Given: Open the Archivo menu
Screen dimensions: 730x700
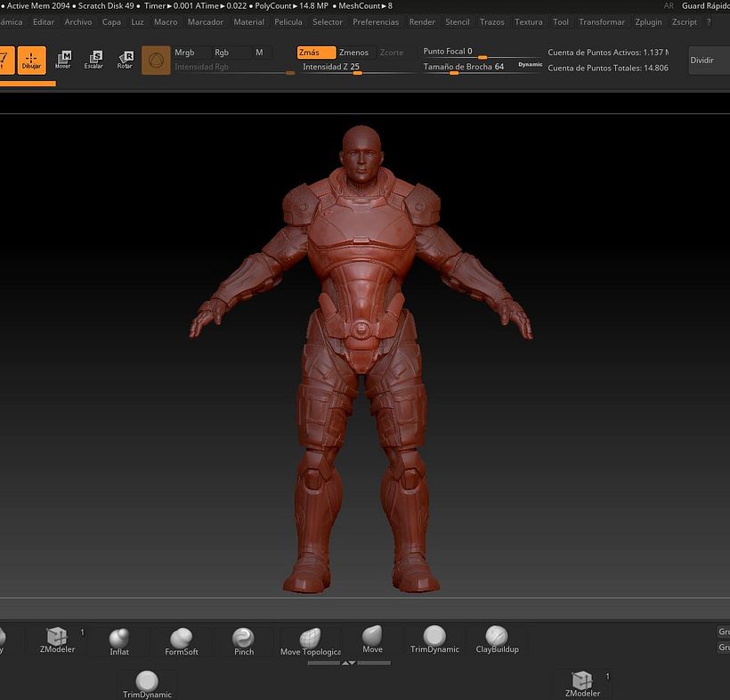Looking at the screenshot, I should coord(78,22).
